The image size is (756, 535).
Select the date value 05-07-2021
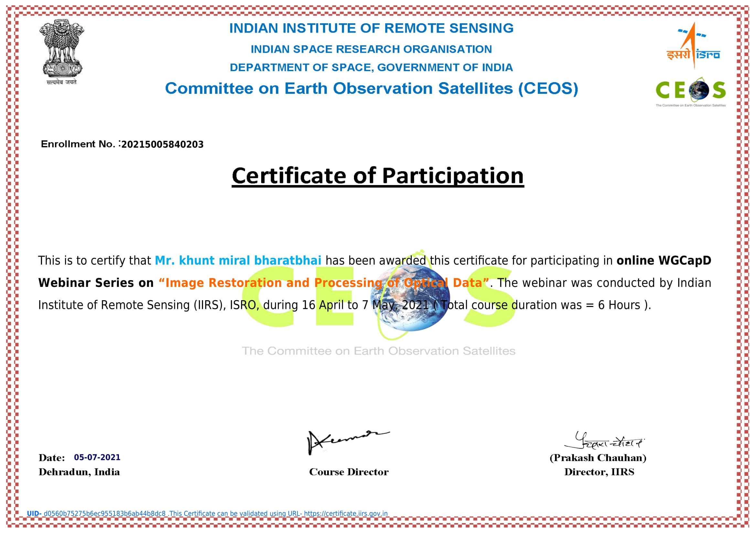[x=97, y=458]
